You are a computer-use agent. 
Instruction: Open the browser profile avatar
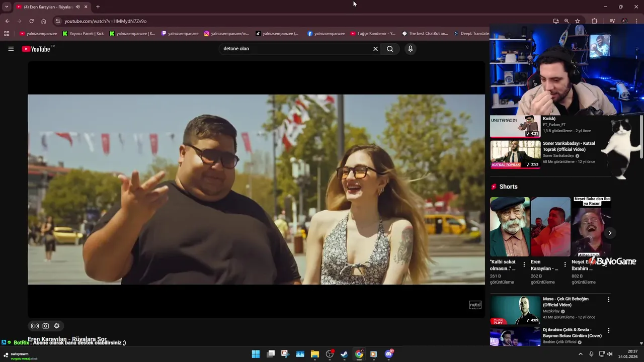click(x=624, y=21)
